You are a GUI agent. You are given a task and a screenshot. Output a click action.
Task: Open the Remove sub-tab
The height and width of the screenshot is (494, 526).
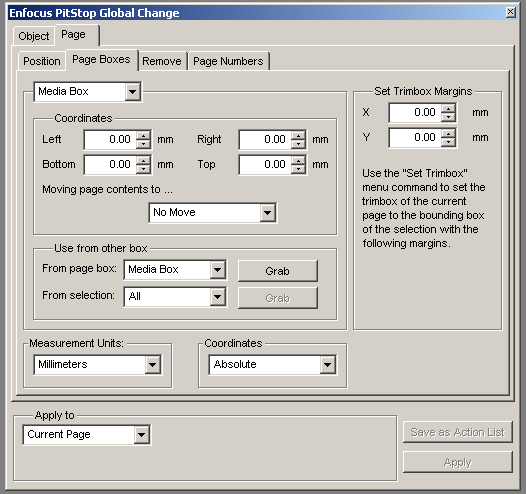[x=162, y=61]
